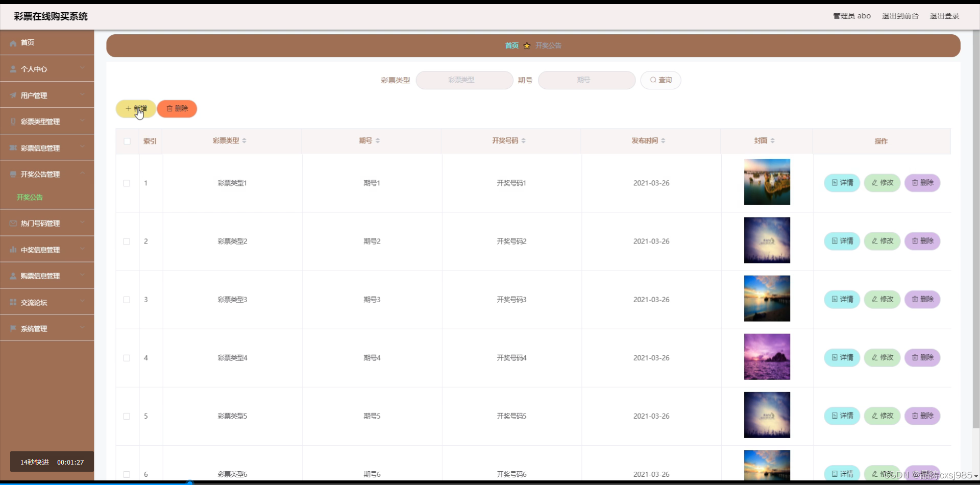This screenshot has height=485, width=980.
Task: Click the icon beside 彩票类型管理
Action: coord(13,122)
